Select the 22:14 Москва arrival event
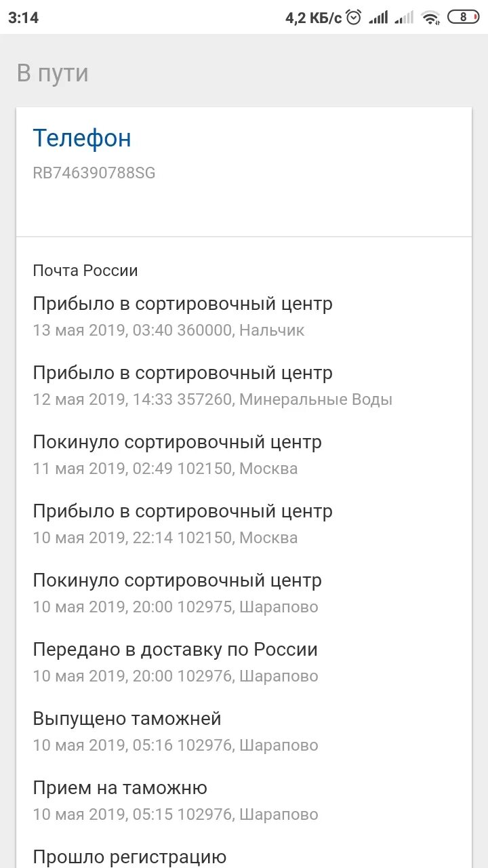 (182, 524)
